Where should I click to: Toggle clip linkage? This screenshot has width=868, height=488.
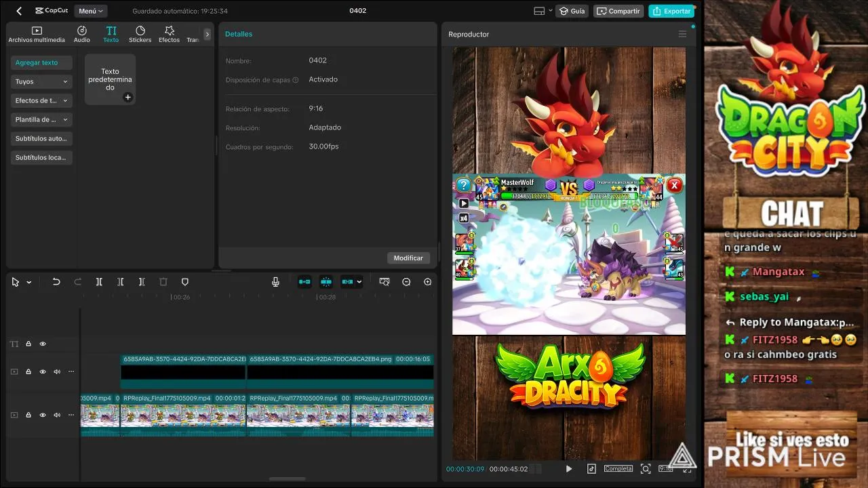(x=347, y=282)
